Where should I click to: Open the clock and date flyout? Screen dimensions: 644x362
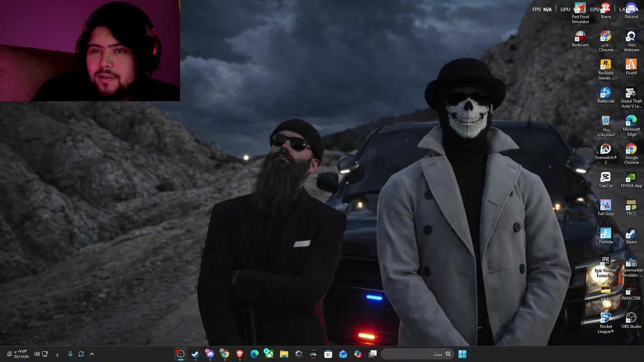[21, 354]
